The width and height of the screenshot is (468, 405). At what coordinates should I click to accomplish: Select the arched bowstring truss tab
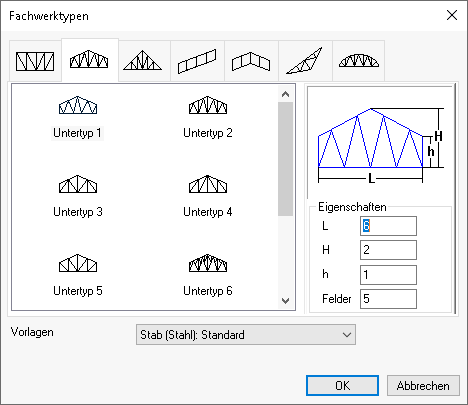(x=359, y=61)
